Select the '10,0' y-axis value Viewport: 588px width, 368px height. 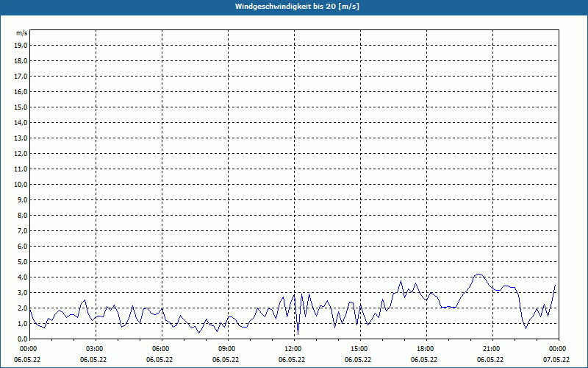click(21, 185)
